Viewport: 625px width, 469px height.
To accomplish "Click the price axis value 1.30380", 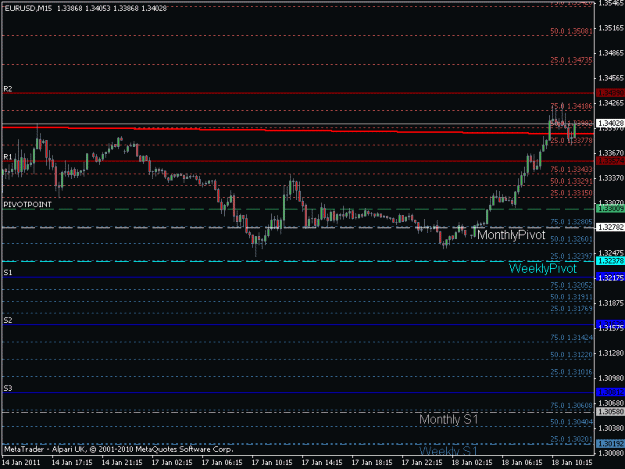I will (611, 428).
